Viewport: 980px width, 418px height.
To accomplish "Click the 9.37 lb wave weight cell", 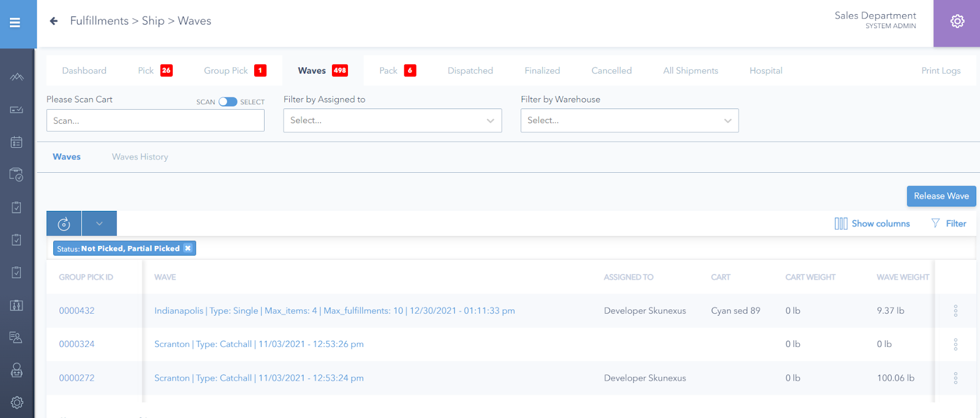I will point(891,311).
